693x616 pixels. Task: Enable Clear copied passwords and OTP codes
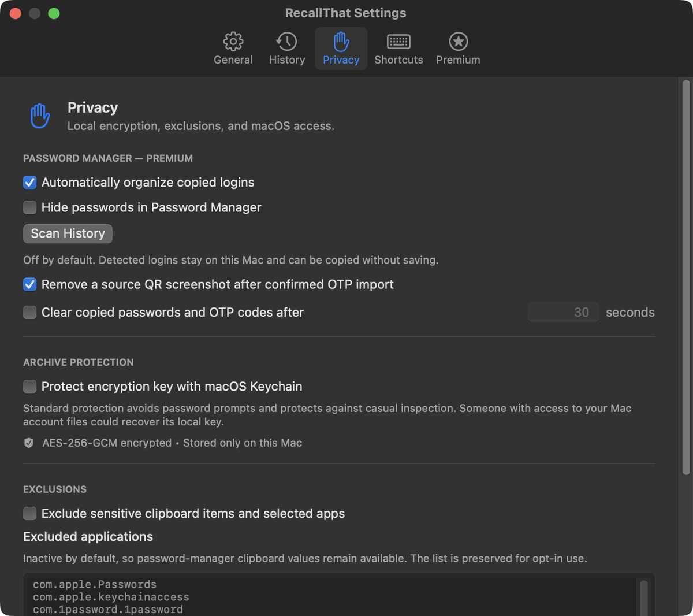coord(30,313)
